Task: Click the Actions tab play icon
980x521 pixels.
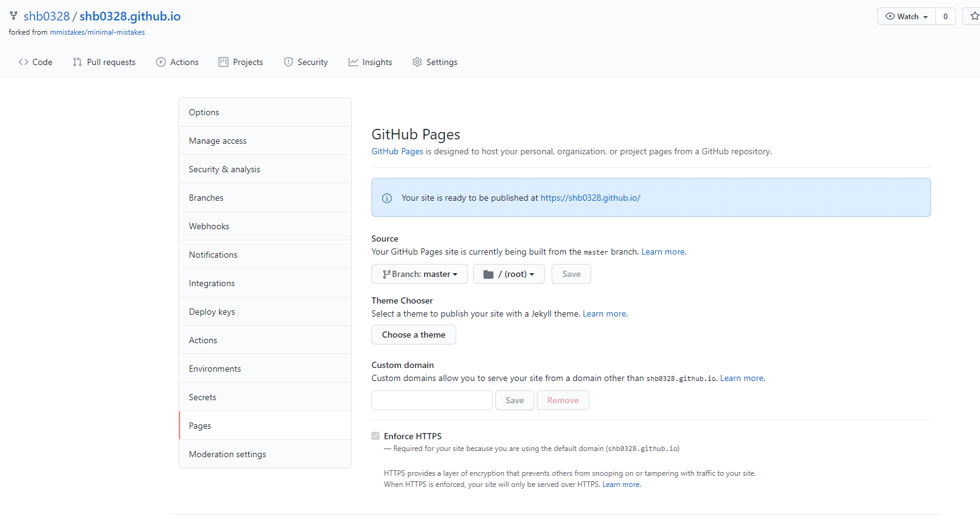Action: click(161, 62)
